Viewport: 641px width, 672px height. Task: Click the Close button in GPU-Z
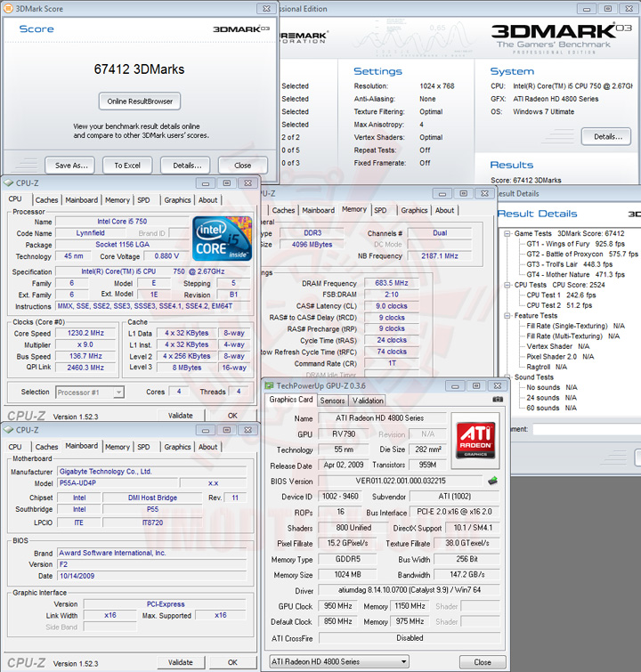pos(483,662)
